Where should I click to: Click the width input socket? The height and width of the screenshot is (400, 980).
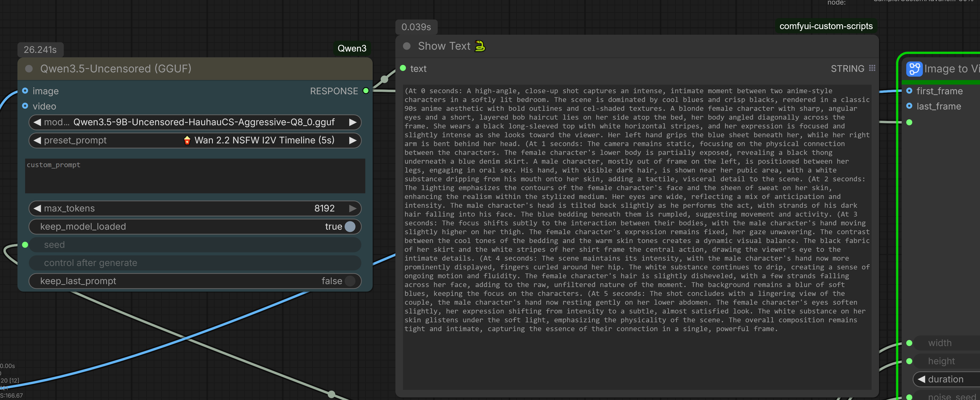pyautogui.click(x=909, y=343)
